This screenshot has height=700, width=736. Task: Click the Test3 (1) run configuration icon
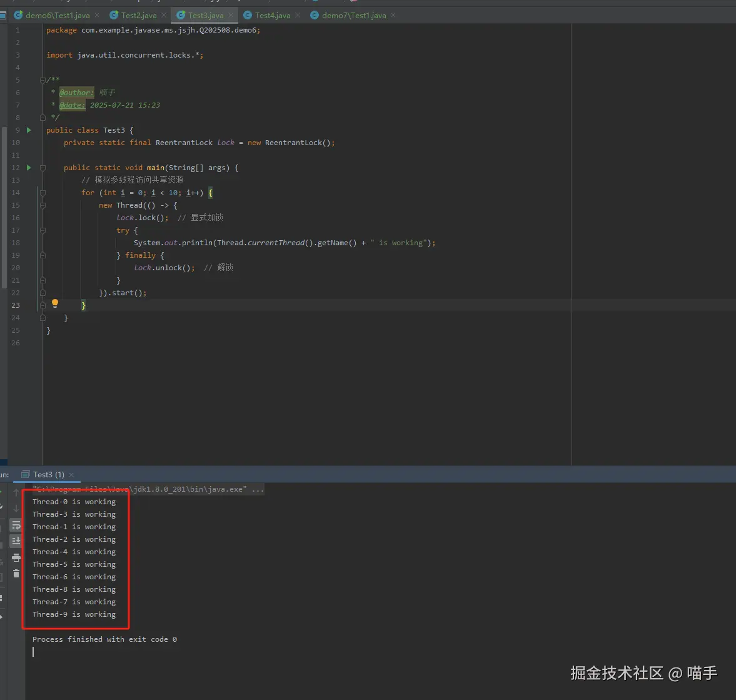click(x=26, y=474)
